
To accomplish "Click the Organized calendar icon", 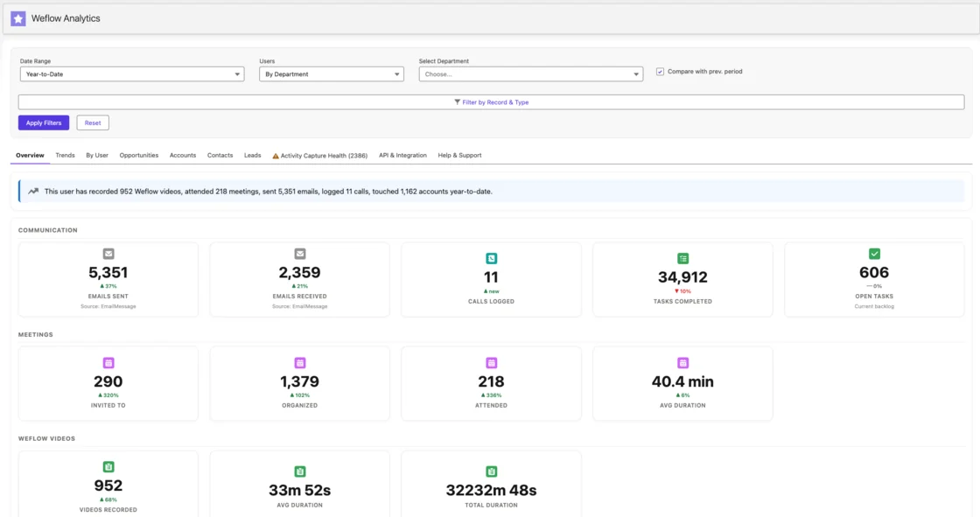I will (x=300, y=362).
